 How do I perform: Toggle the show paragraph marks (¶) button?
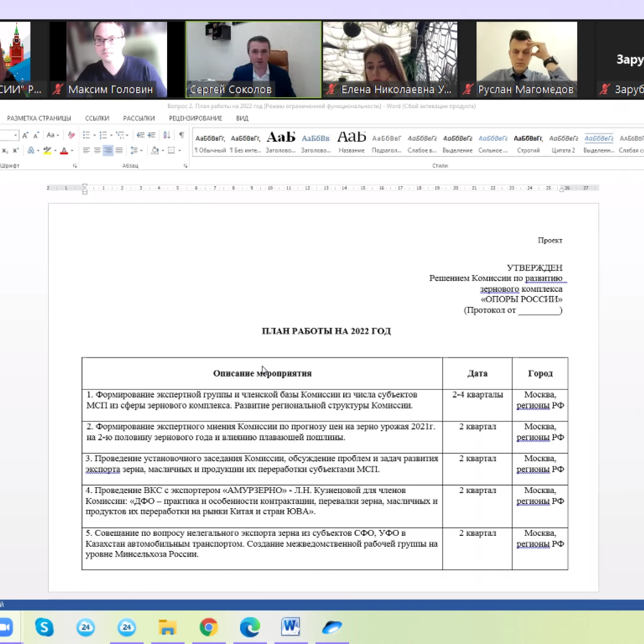tap(182, 135)
